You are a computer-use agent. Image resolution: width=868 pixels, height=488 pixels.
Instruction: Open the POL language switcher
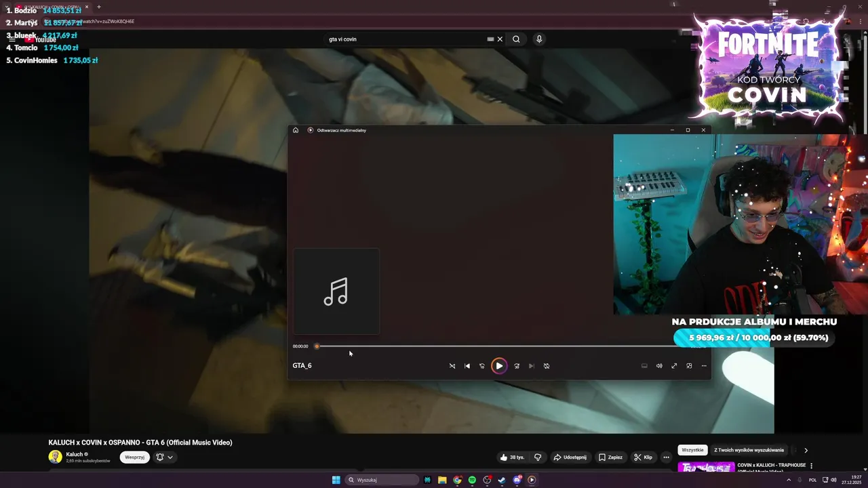(812, 480)
